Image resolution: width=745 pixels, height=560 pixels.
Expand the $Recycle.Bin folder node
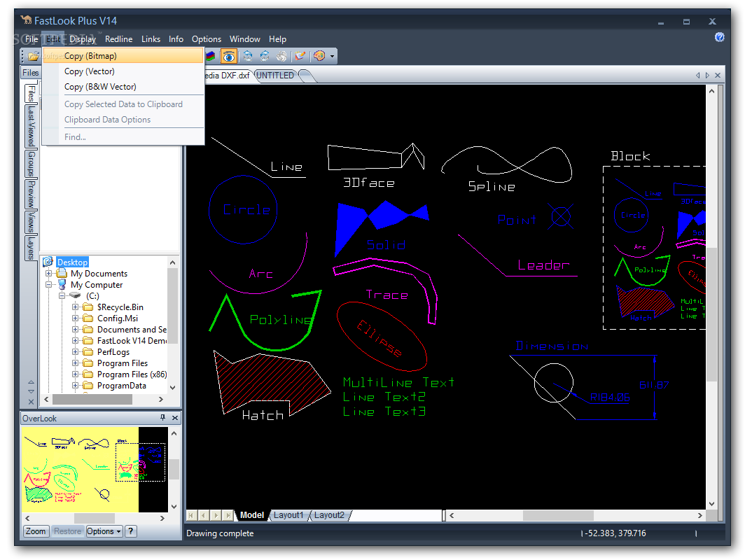coord(75,307)
